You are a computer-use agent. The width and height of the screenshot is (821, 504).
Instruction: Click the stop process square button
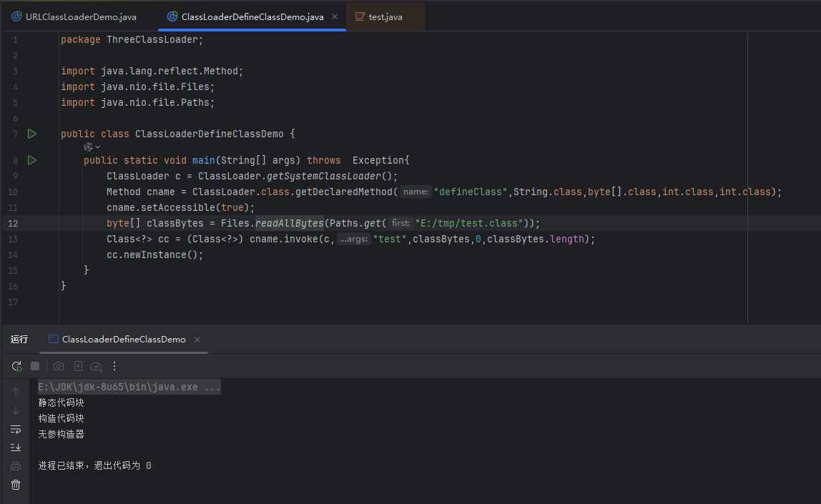(x=35, y=366)
